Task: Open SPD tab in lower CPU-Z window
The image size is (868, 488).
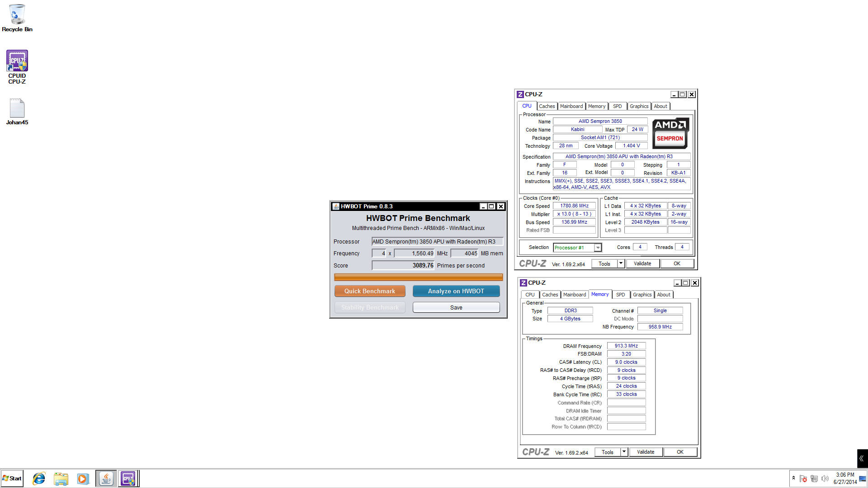Action: (x=621, y=295)
